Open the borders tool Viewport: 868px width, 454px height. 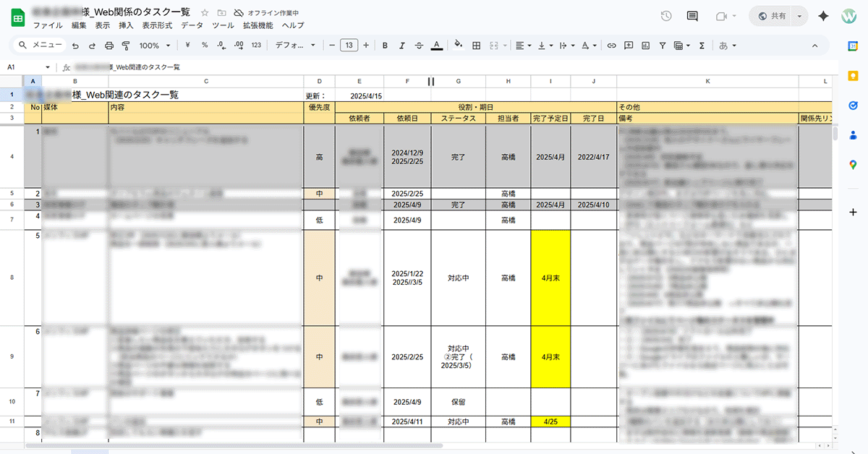(476, 45)
